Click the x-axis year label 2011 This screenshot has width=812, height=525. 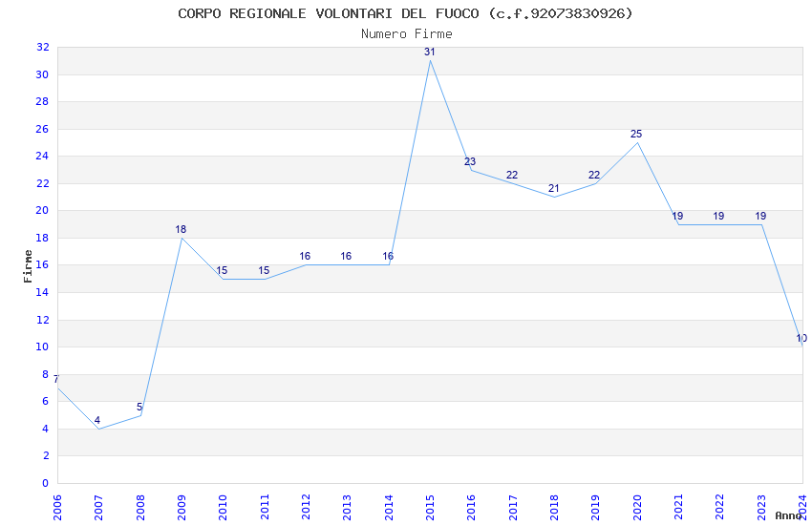tap(265, 508)
